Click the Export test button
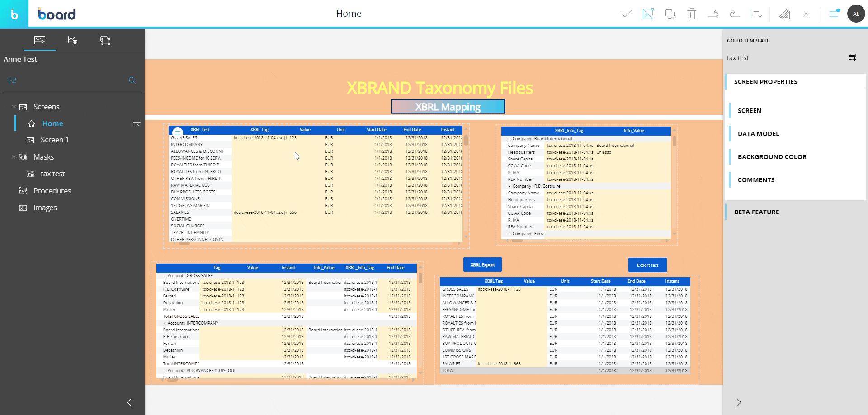The image size is (868, 415). point(647,265)
